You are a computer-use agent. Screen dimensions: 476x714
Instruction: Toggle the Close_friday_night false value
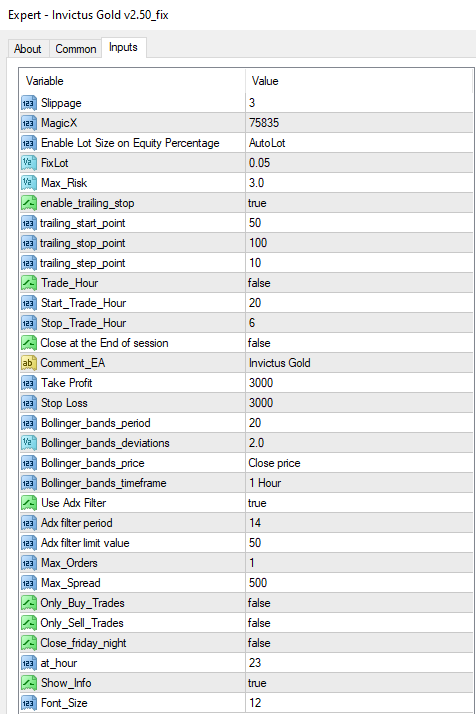pyautogui.click(x=359, y=643)
